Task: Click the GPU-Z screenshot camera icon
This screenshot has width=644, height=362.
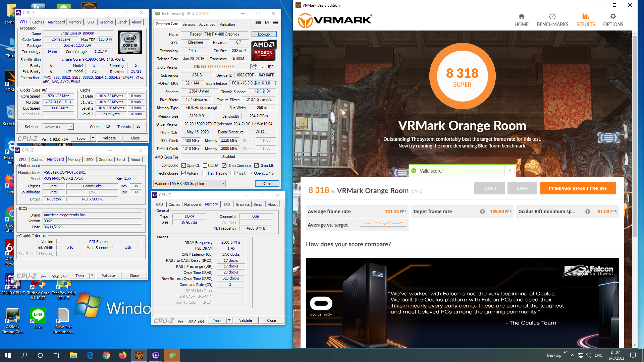Action: 258,22
